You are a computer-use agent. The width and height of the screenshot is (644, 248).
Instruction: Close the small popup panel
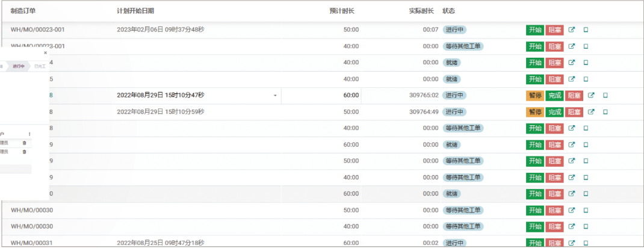(45, 53)
